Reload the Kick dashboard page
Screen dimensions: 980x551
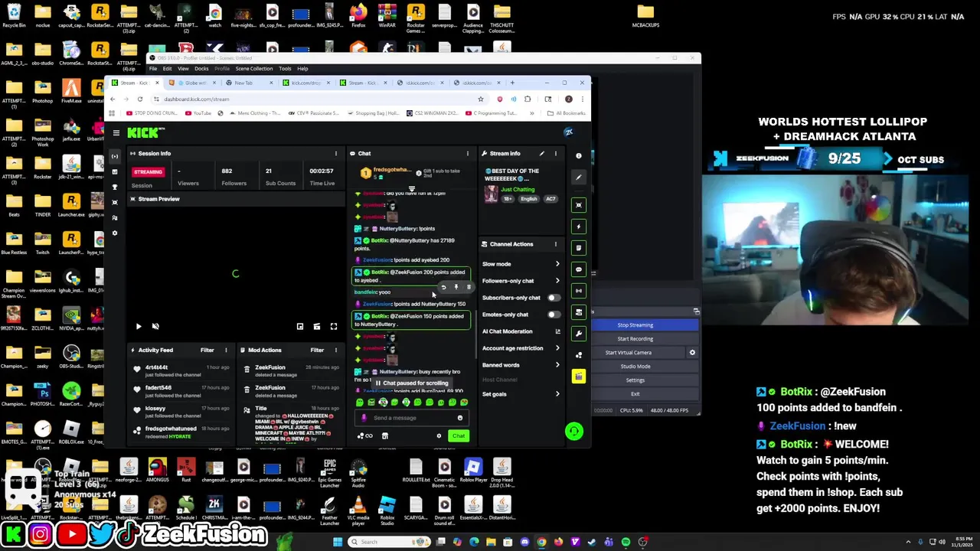pos(140,99)
